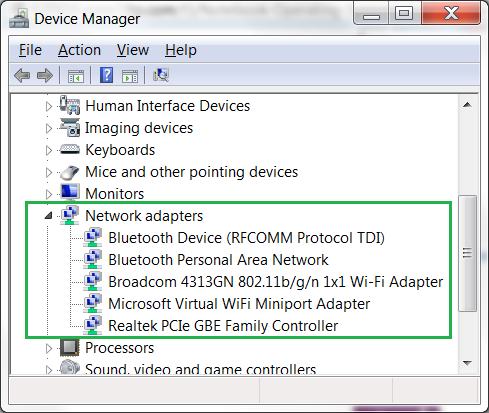
Task: Expand the Human Interface Devices node
Action: [x=49, y=106]
